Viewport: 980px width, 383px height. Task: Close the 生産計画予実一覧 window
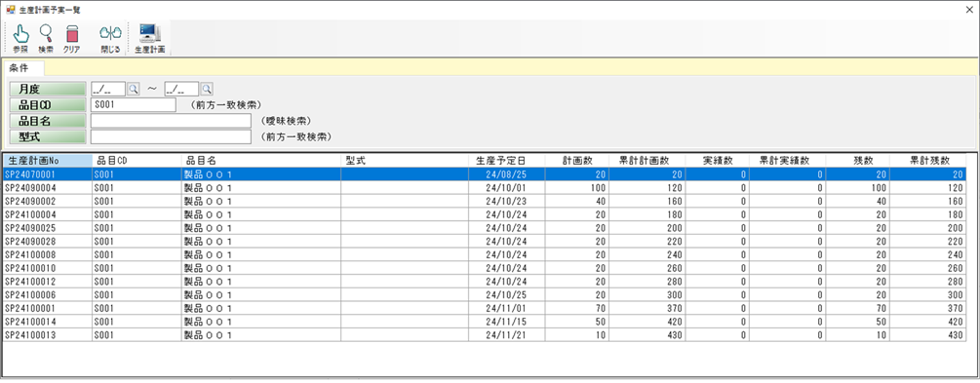click(x=969, y=10)
